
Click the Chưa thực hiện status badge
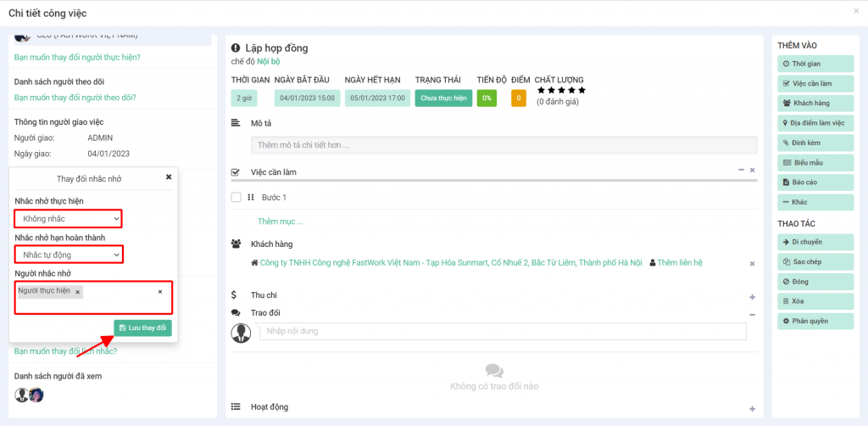pos(443,98)
